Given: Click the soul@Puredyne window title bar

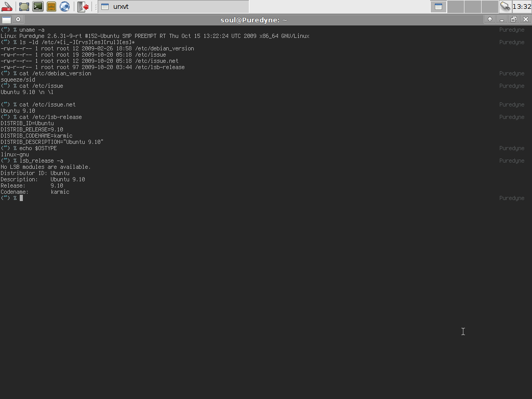Looking at the screenshot, I should [x=254, y=20].
